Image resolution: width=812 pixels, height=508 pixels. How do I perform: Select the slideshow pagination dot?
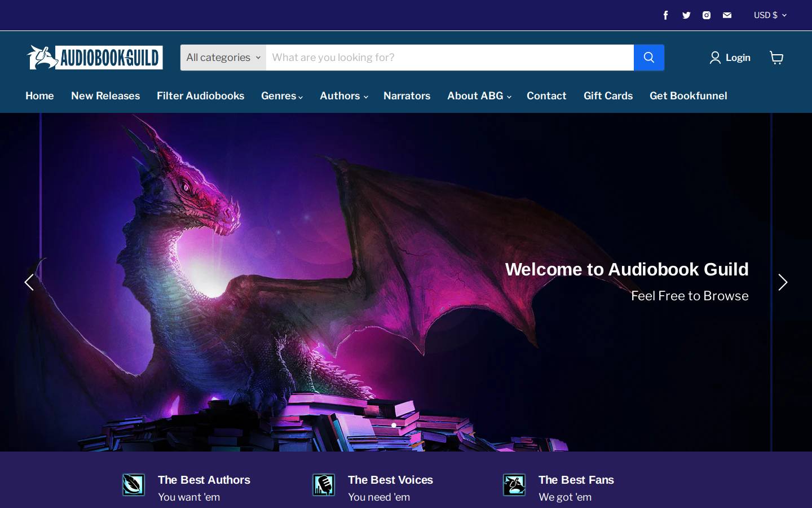pyautogui.click(x=394, y=425)
